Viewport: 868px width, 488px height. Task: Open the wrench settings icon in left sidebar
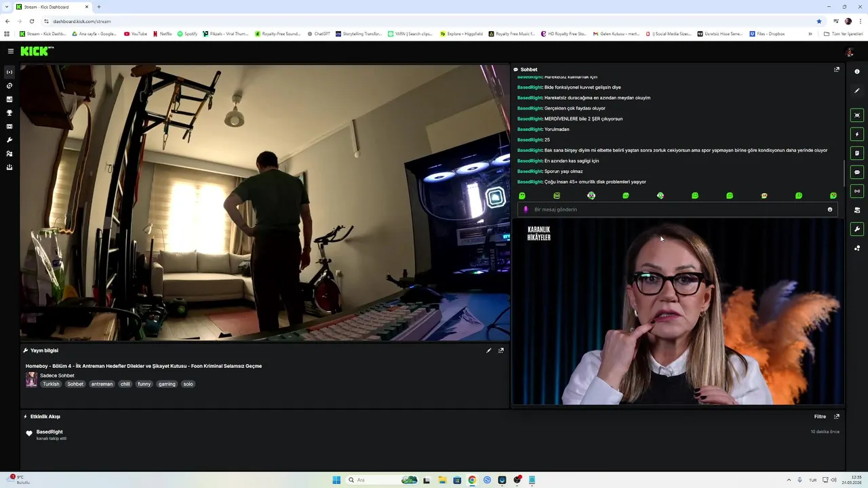[9, 140]
